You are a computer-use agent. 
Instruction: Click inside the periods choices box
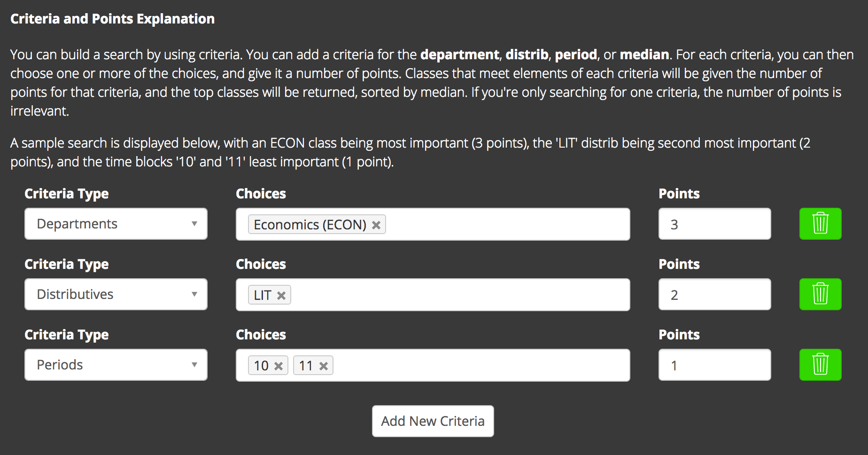(481, 365)
